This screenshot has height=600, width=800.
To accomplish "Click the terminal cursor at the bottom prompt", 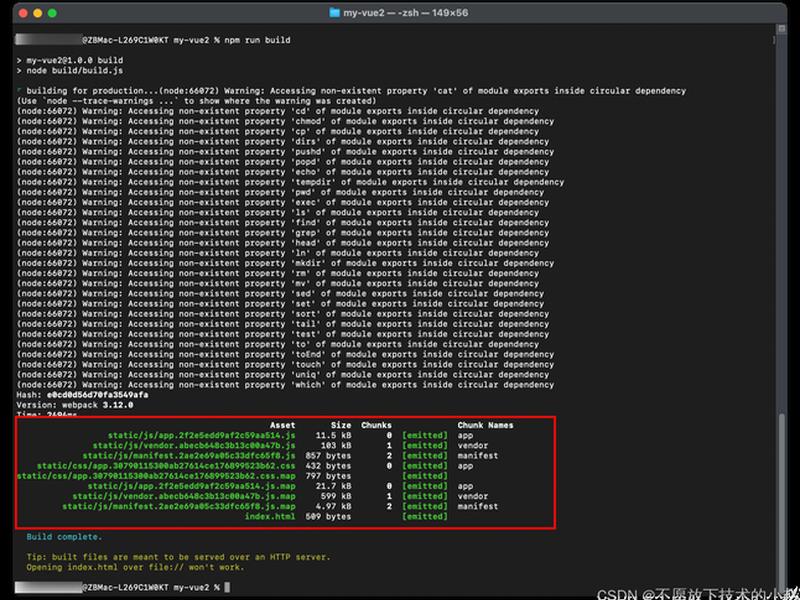I will [x=227, y=588].
